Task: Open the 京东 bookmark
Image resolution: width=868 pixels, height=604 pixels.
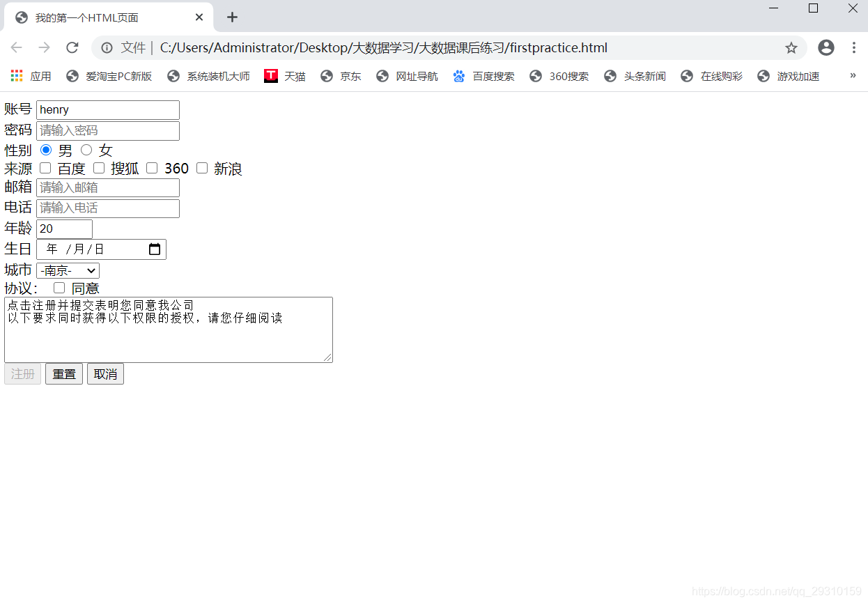Action: point(341,76)
